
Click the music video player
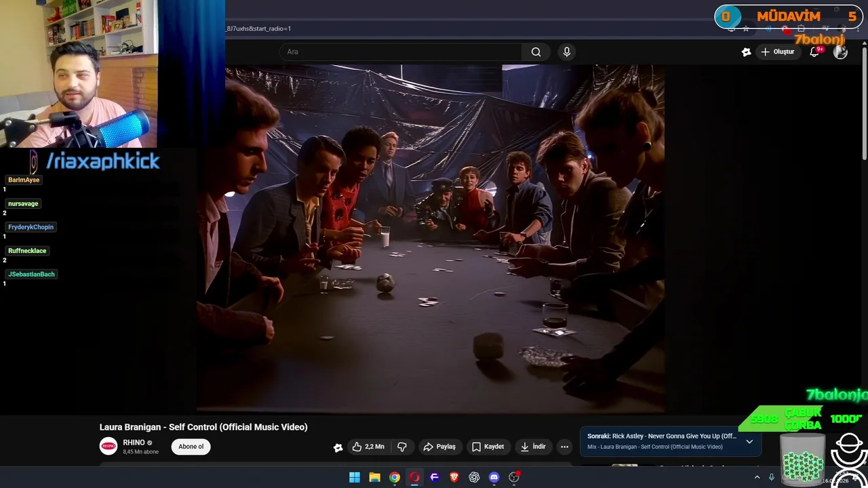click(x=431, y=239)
